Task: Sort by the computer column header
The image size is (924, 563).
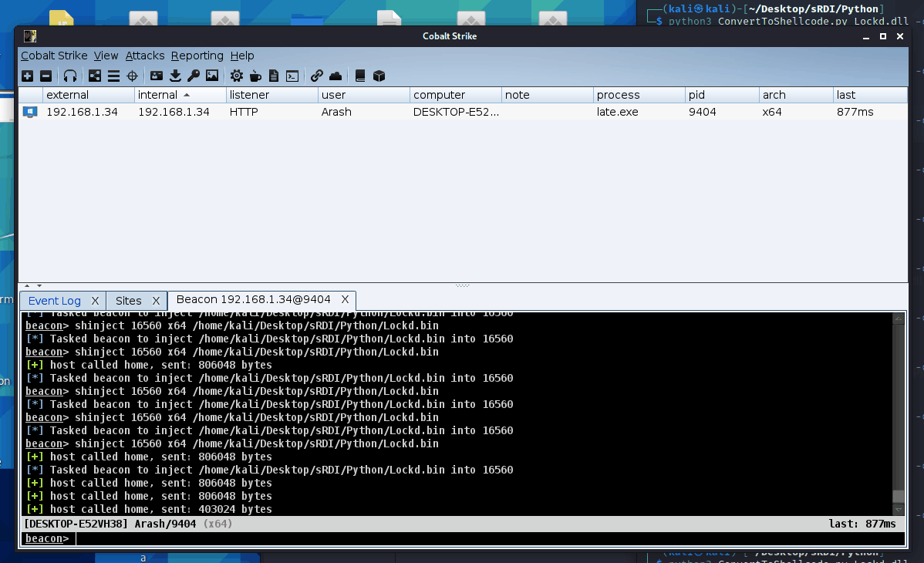Action: [x=456, y=95]
